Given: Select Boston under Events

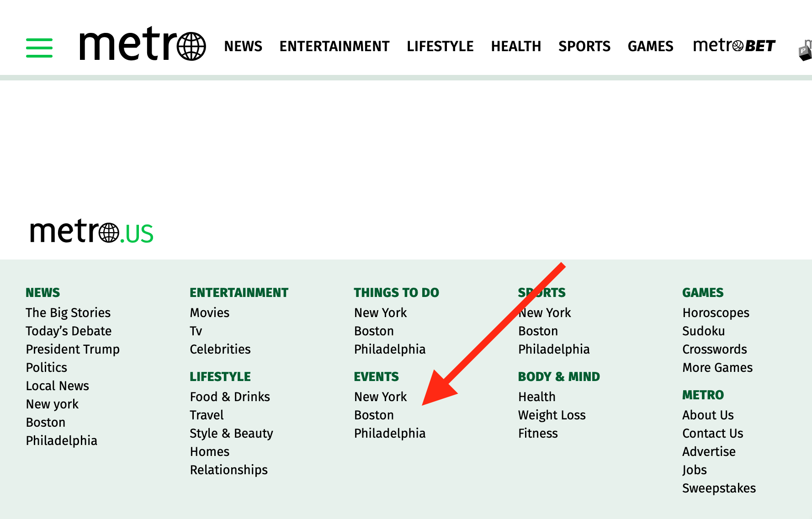Looking at the screenshot, I should (374, 415).
